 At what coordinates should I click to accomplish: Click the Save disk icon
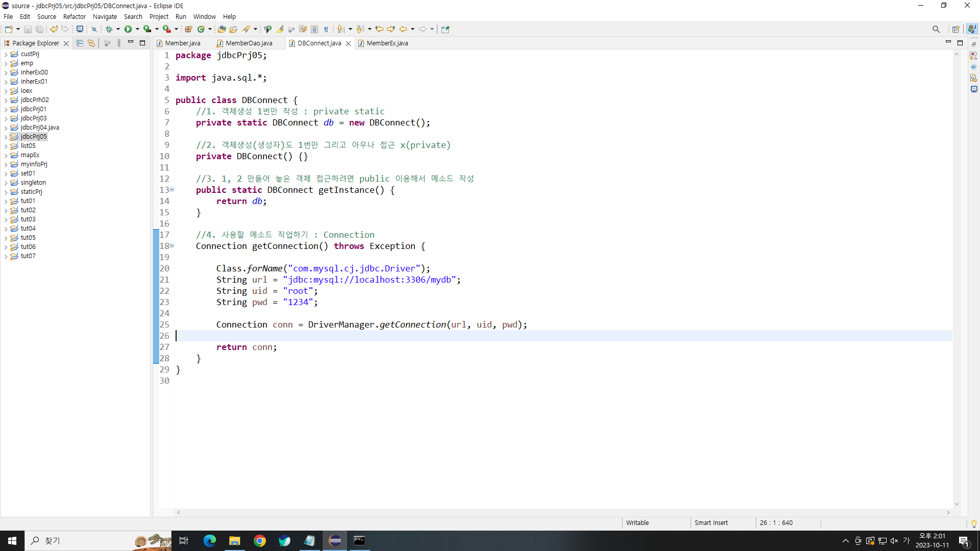point(28,29)
